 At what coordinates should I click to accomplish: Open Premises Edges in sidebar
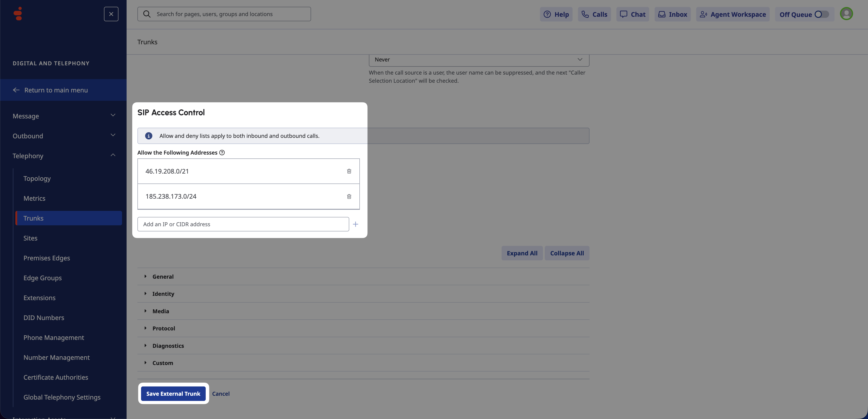pos(47,258)
